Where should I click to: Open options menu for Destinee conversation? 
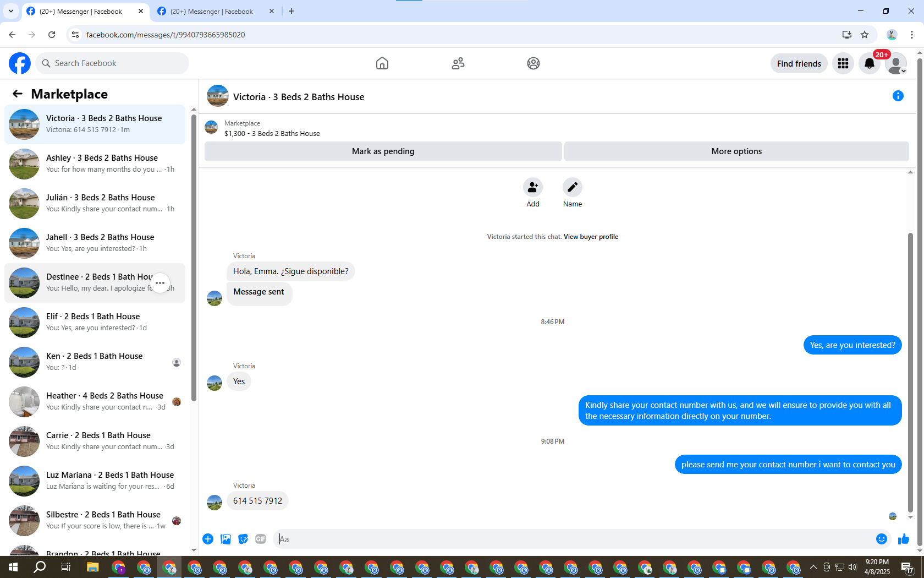point(160,283)
